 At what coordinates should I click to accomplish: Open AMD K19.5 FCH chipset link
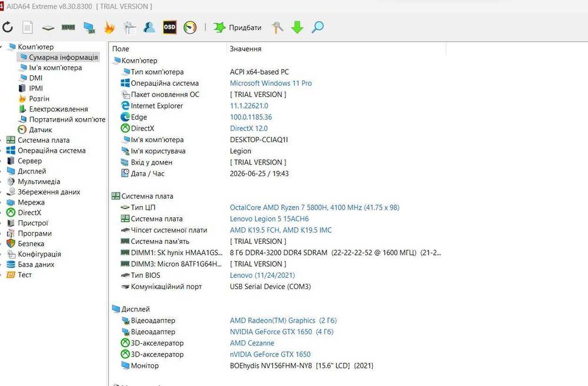click(x=281, y=230)
